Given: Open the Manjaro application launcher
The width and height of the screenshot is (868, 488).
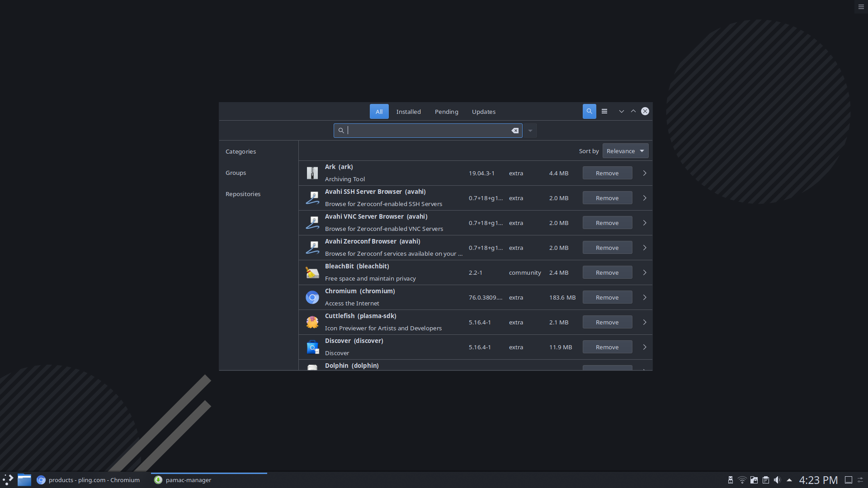Looking at the screenshot, I should coord(8,480).
